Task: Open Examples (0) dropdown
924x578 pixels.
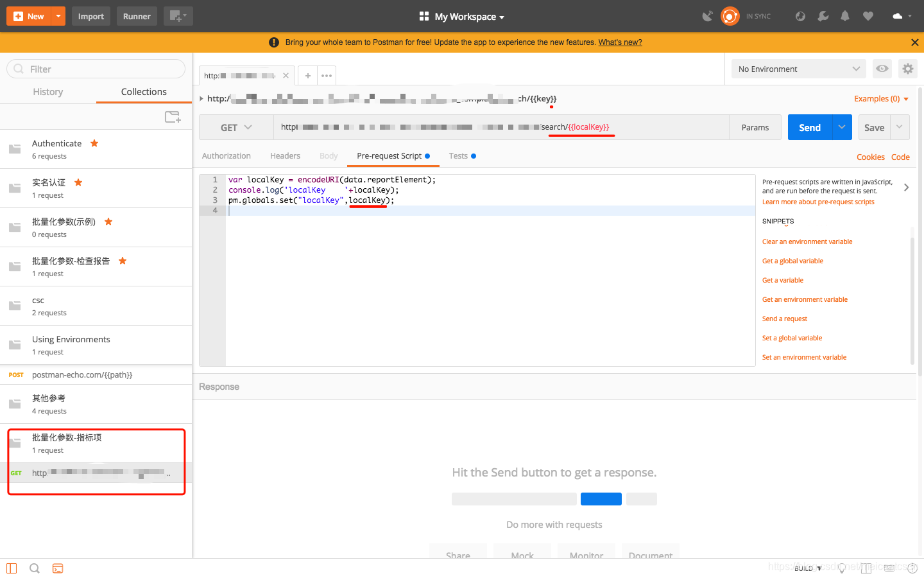Action: click(x=881, y=99)
